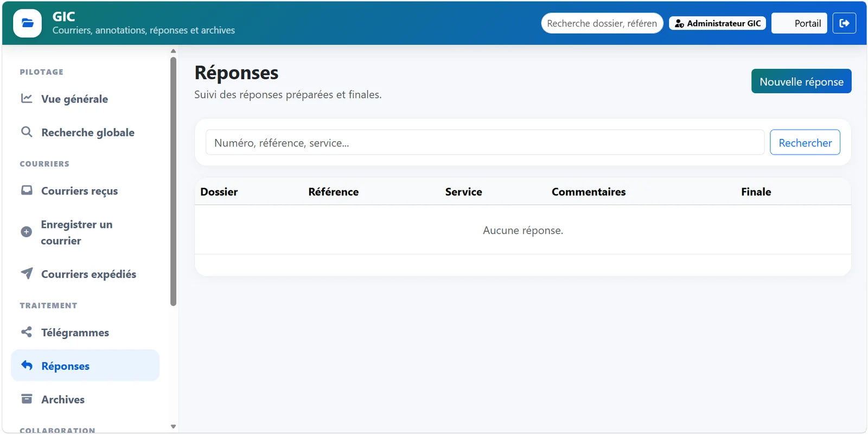868x435 pixels.
Task: Click the plus icon for Enregistrer un courrier
Action: point(26,232)
